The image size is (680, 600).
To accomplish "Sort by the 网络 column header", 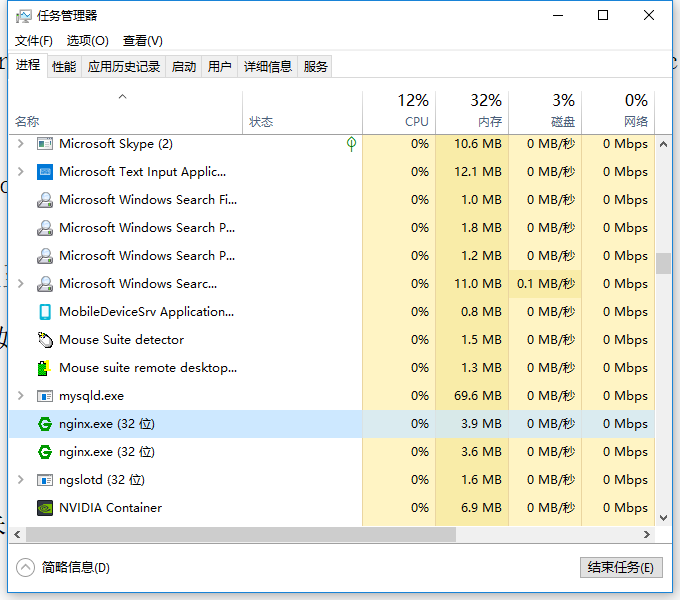I will point(618,113).
